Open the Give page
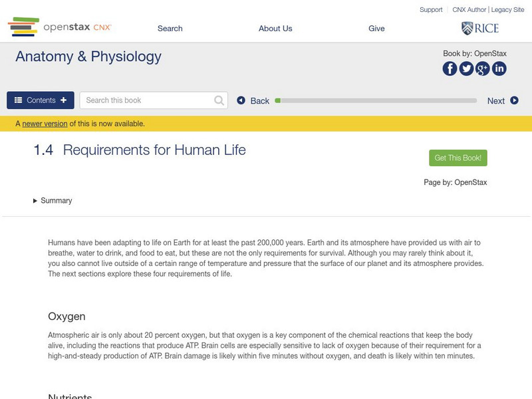Screen dimensions: 532x399 pyautogui.click(x=376, y=29)
